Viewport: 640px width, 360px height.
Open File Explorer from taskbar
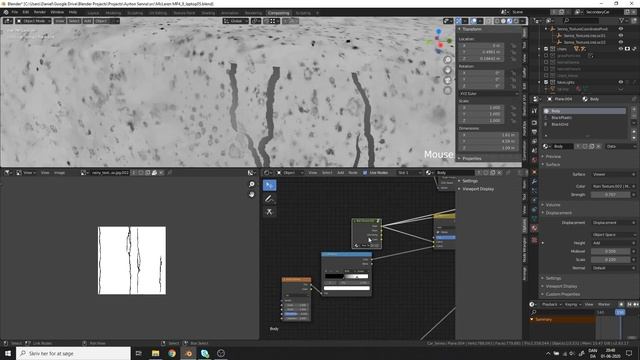pyautogui.click(x=156, y=353)
